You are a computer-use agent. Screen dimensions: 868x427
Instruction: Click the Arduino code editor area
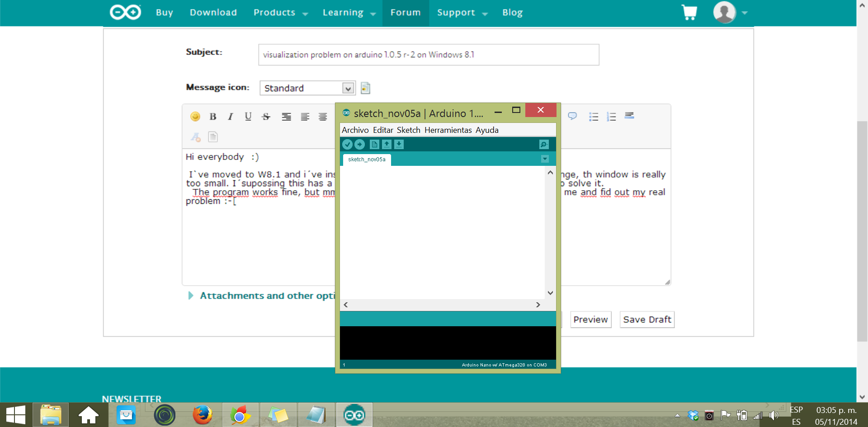442,233
